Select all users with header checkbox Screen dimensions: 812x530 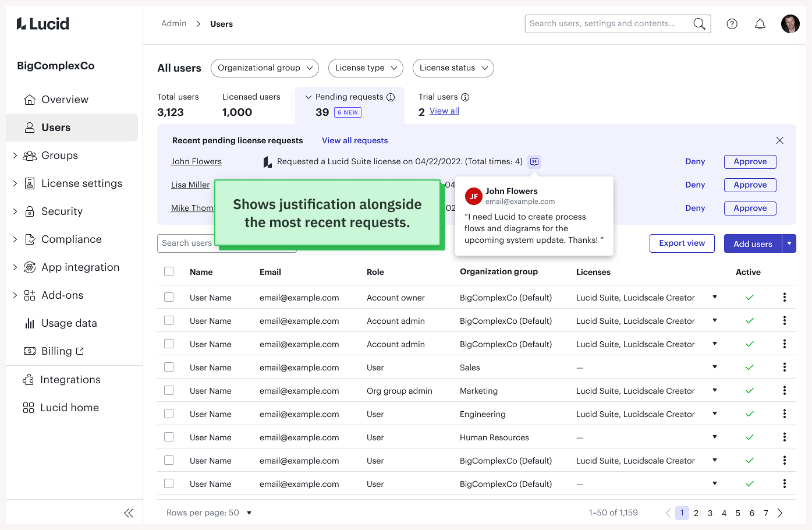pyautogui.click(x=169, y=271)
